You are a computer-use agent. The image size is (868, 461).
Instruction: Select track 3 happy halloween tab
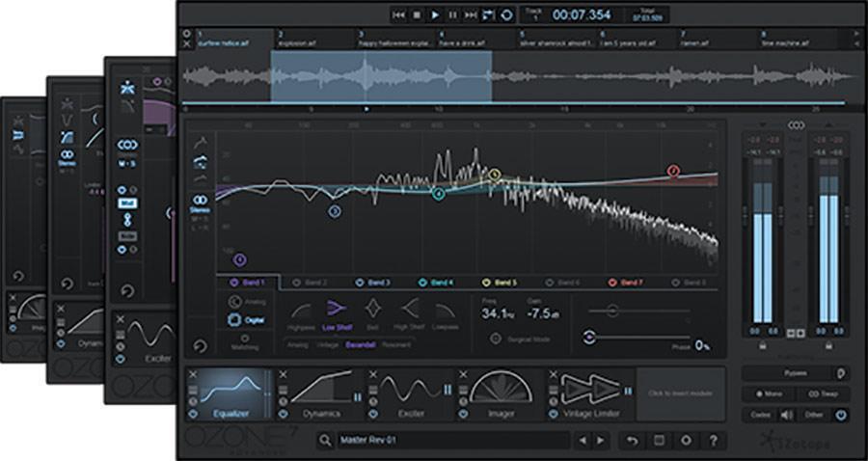395,39
